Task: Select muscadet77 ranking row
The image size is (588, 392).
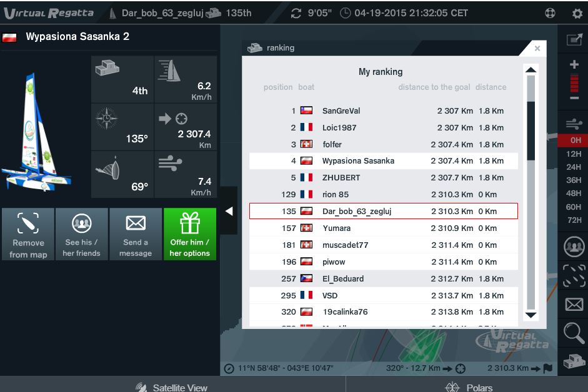Action: (384, 245)
